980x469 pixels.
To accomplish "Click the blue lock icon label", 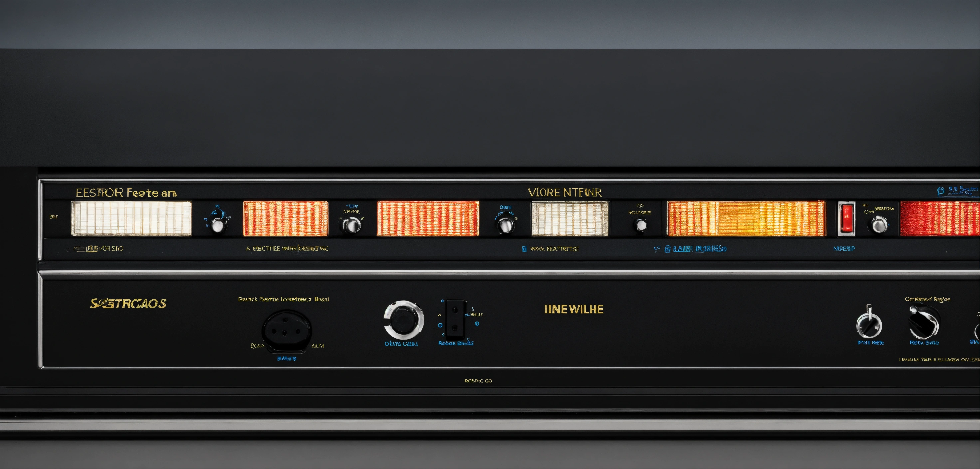I will point(668,249).
